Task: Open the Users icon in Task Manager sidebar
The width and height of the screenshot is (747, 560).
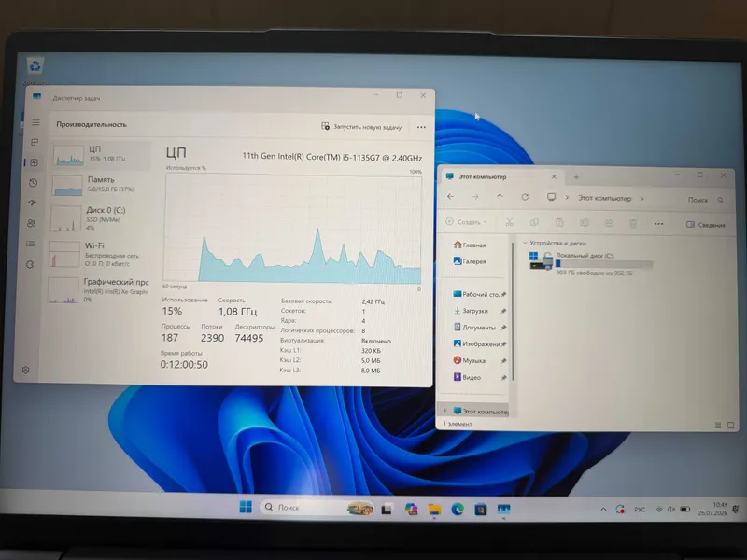Action: coord(32,223)
